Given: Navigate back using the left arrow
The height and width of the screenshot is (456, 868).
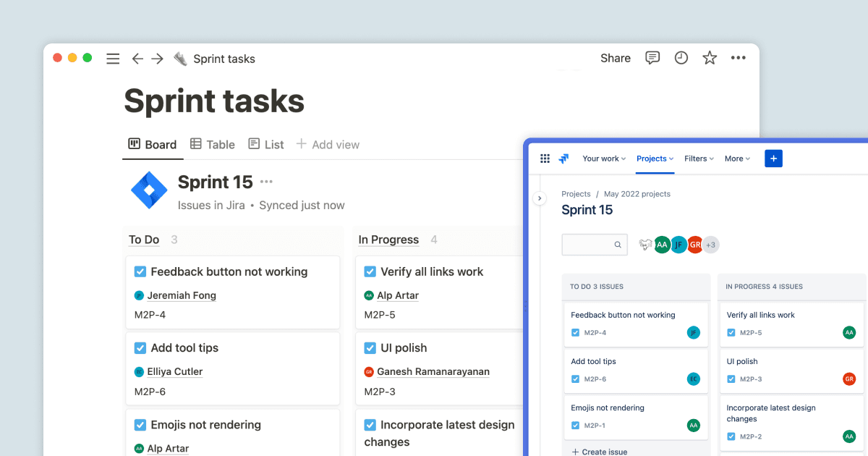Looking at the screenshot, I should point(137,59).
